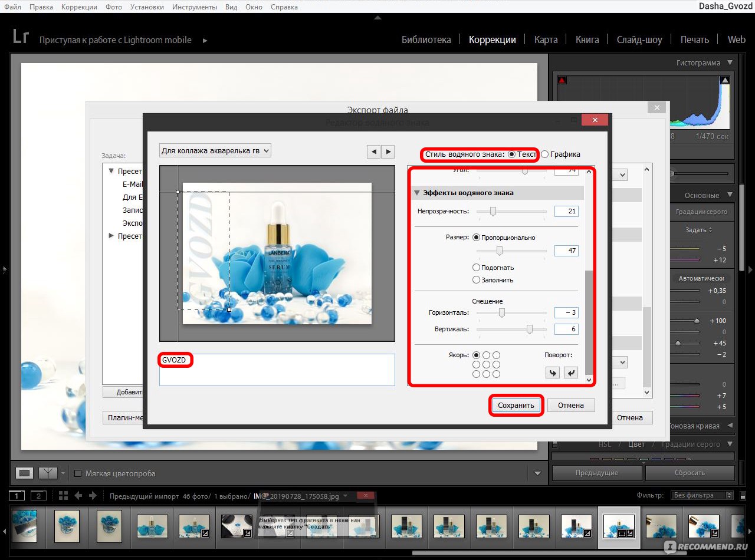Screen dimensions: 755x560
Task: Rotate watermark left with the Поворот left arrow
Action: [x=553, y=373]
